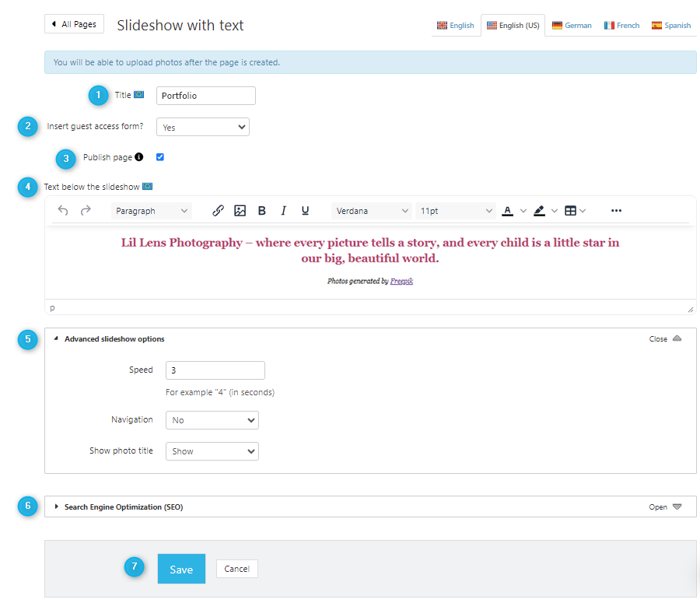This screenshot has height=603, width=700.
Task: Toggle bold formatting
Action: coord(262,210)
